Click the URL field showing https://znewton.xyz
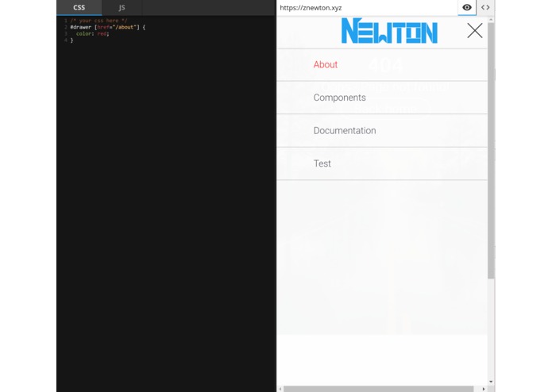The width and height of the screenshot is (552, 392). [x=367, y=8]
